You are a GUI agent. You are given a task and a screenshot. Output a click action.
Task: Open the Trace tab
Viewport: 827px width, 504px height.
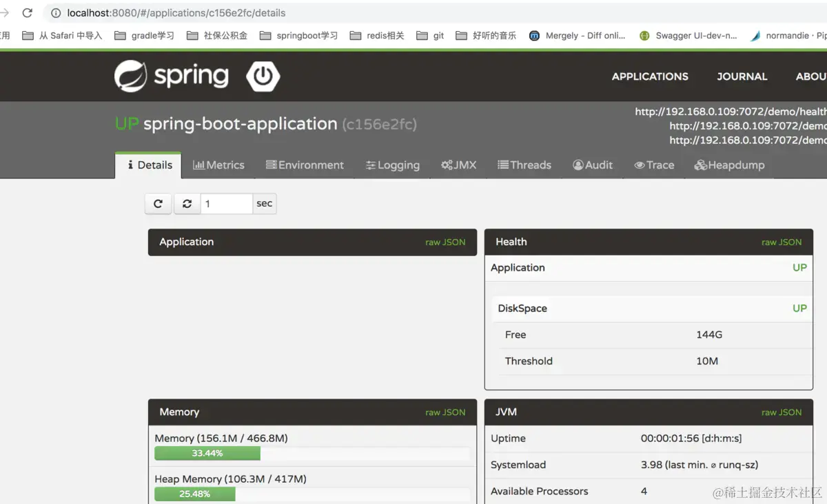tap(654, 165)
